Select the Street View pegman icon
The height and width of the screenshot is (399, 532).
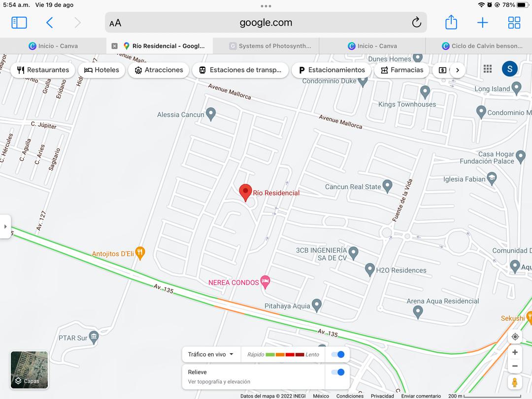tap(515, 382)
